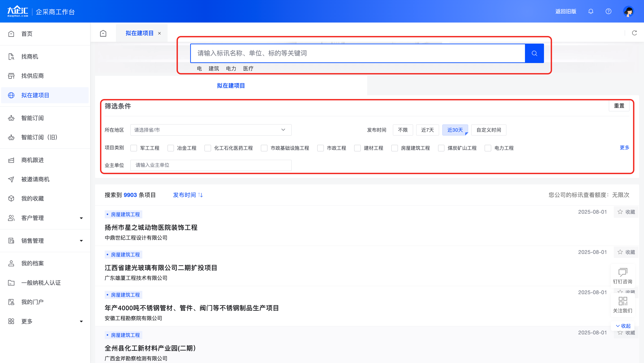
Task: Click the 我的收藏 box icon
Action: (x=11, y=198)
